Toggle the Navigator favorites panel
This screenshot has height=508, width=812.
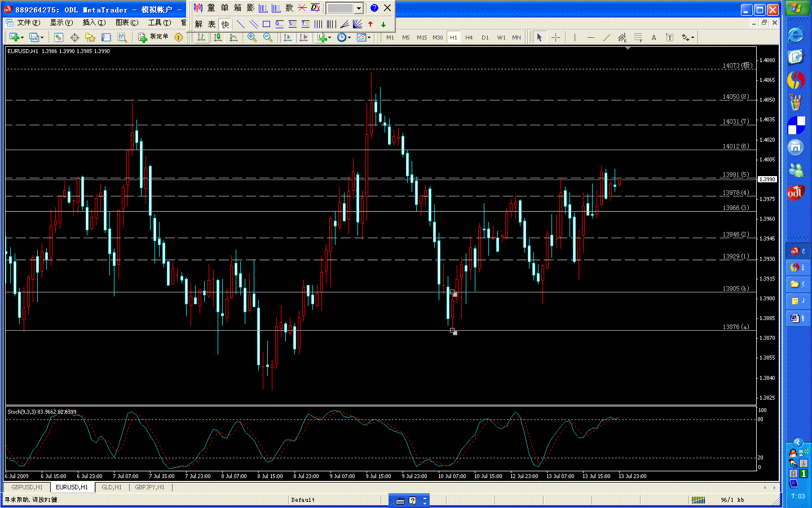(x=90, y=37)
